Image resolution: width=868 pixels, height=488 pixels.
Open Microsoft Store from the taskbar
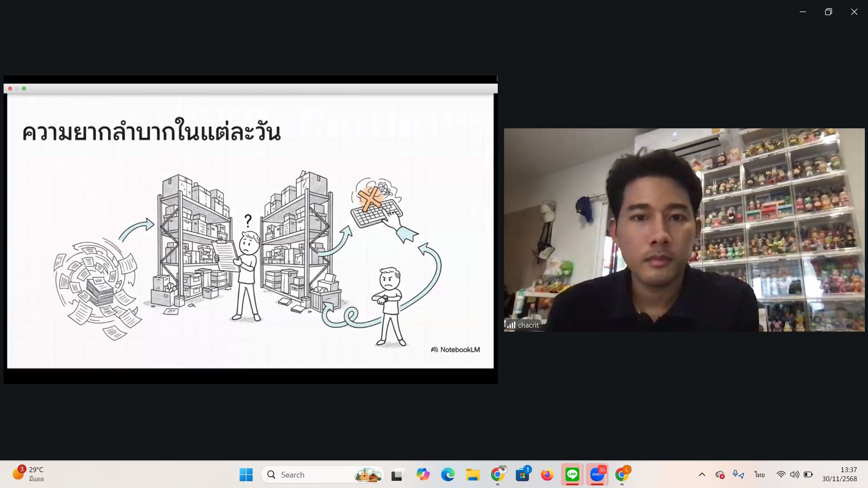coord(523,474)
